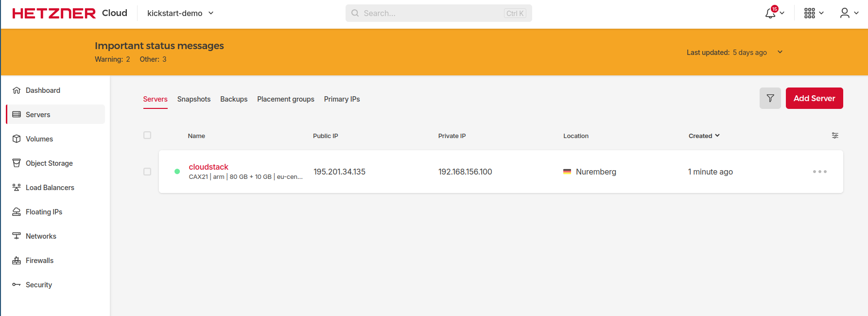Image resolution: width=868 pixels, height=316 pixels.
Task: Click the Nuremberg location text
Action: 596,172
